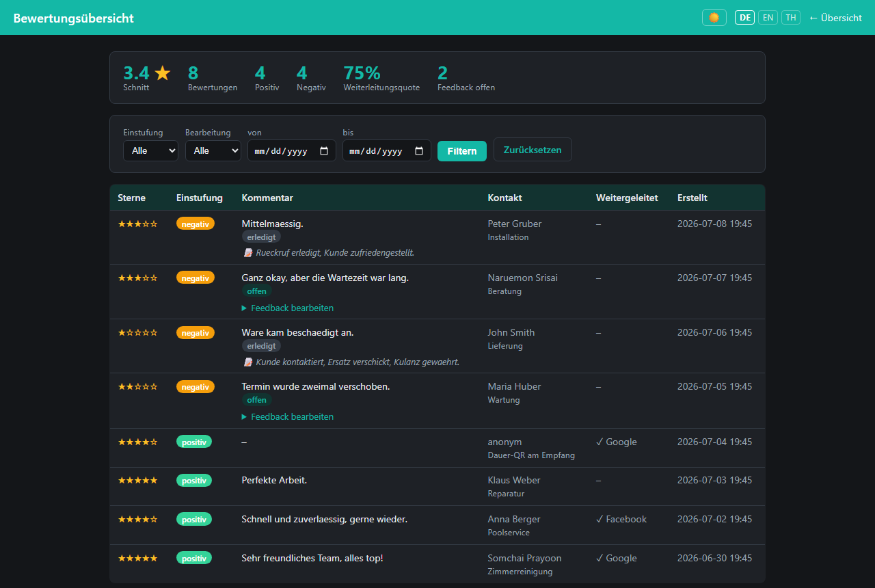Click the '75%' Weiterleitungsquote statistic

(x=362, y=73)
